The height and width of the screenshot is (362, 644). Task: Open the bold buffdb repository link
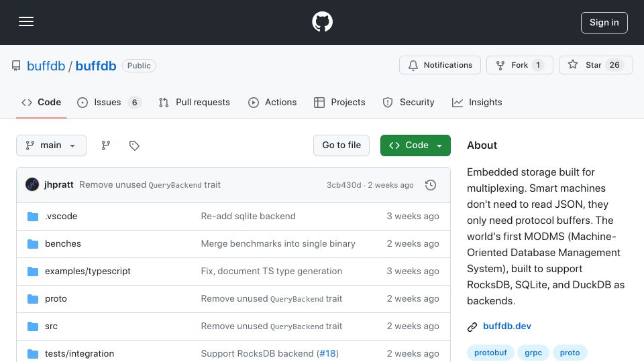click(x=96, y=66)
